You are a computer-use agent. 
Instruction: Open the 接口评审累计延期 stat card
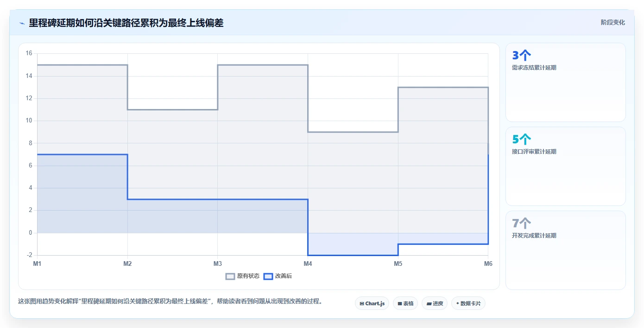point(565,167)
